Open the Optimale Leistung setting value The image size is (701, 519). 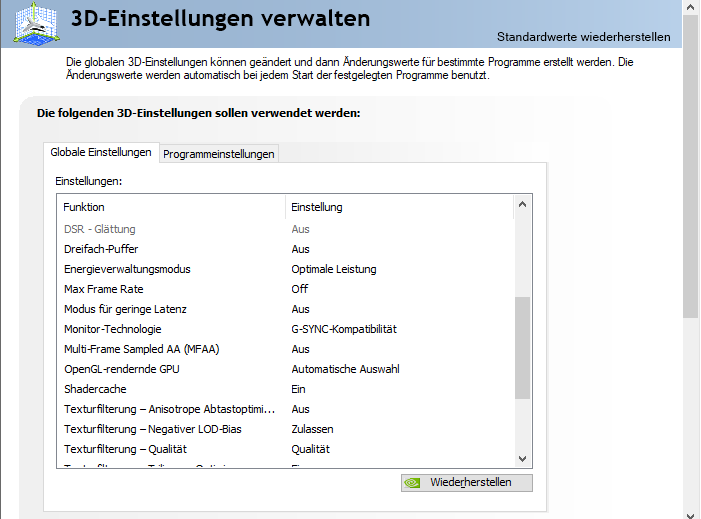[334, 269]
